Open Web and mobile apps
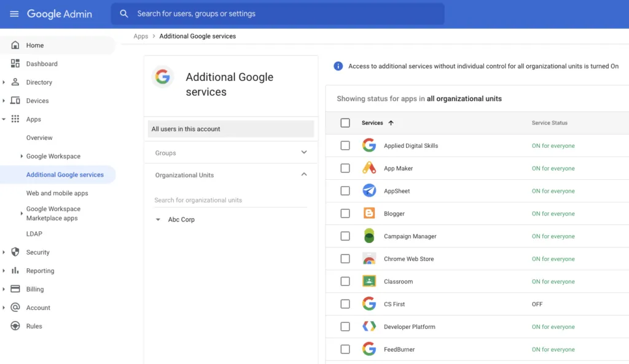The image size is (629, 364). (x=57, y=193)
